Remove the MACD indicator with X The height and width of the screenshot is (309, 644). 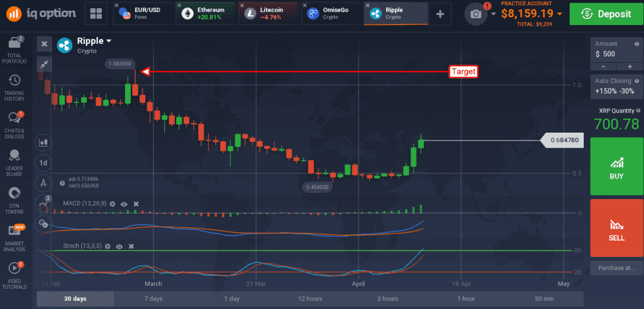point(136,203)
